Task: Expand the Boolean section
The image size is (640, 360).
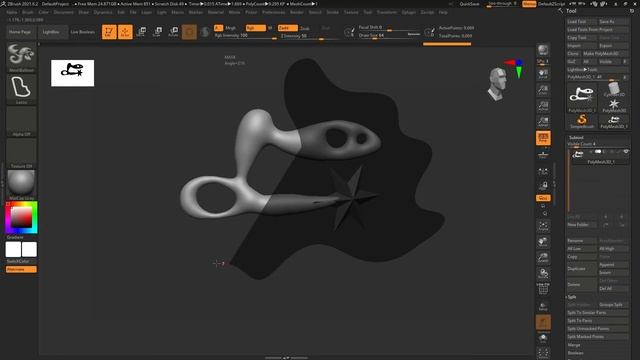Action: tap(576, 353)
